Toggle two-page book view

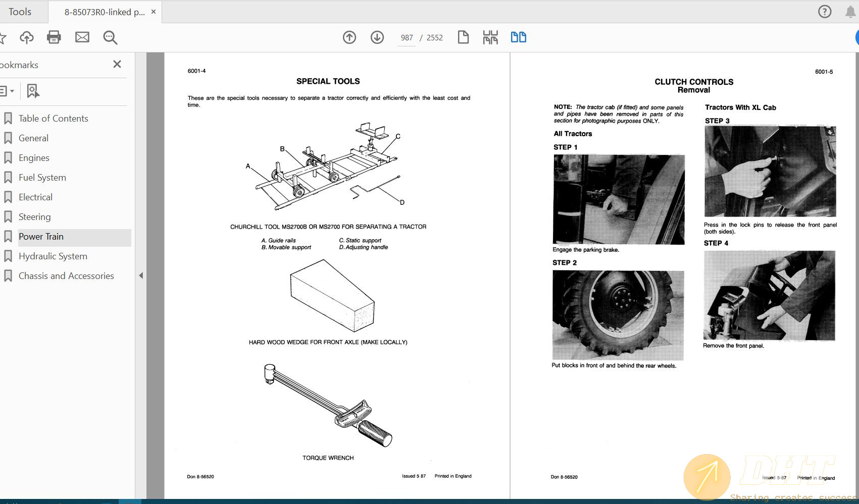click(518, 37)
